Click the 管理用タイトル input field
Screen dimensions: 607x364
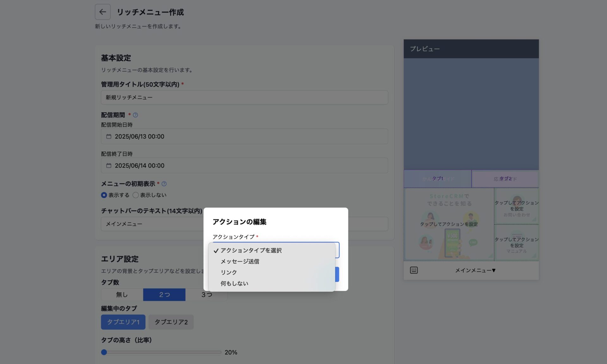click(x=244, y=97)
